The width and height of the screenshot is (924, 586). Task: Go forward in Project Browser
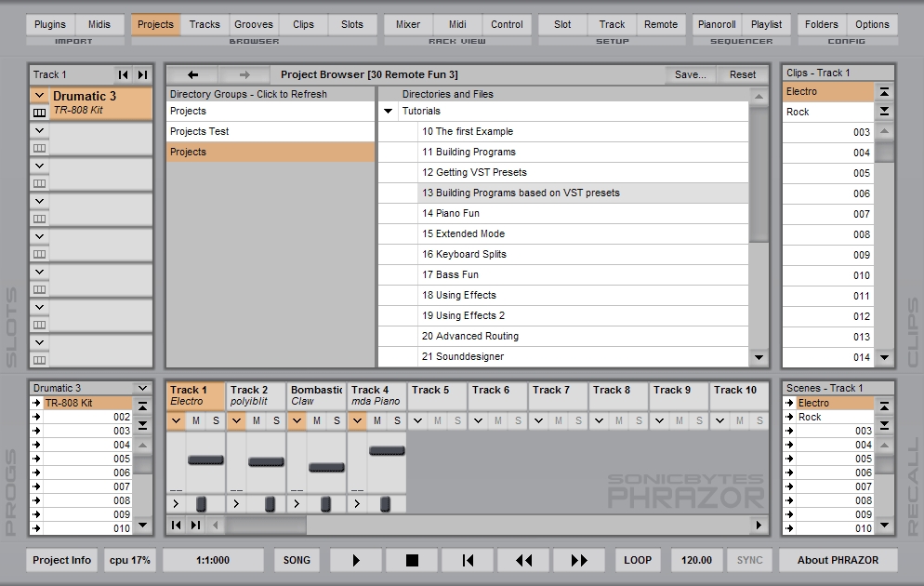point(244,74)
